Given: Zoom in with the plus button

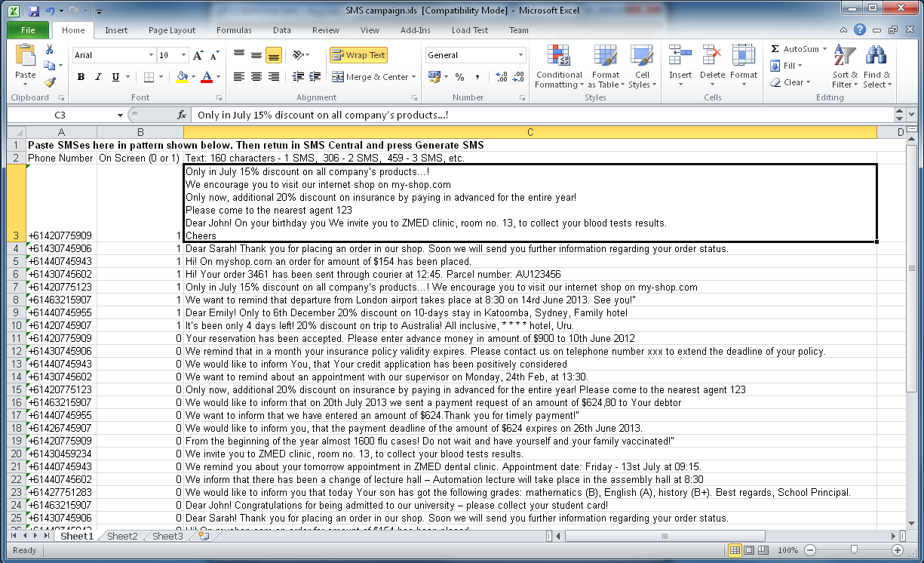Looking at the screenshot, I should (898, 550).
